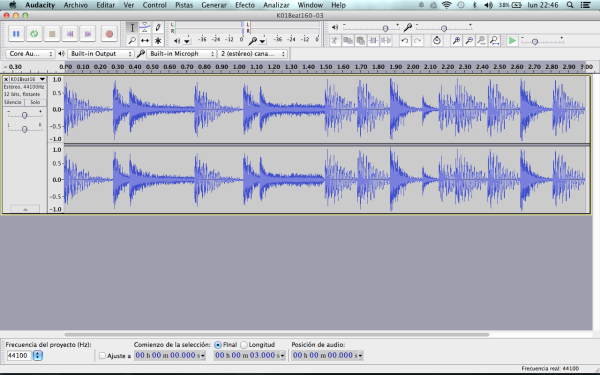Open input meter dropdown arrow
Screen dimensions: 600x375
pos(262,41)
